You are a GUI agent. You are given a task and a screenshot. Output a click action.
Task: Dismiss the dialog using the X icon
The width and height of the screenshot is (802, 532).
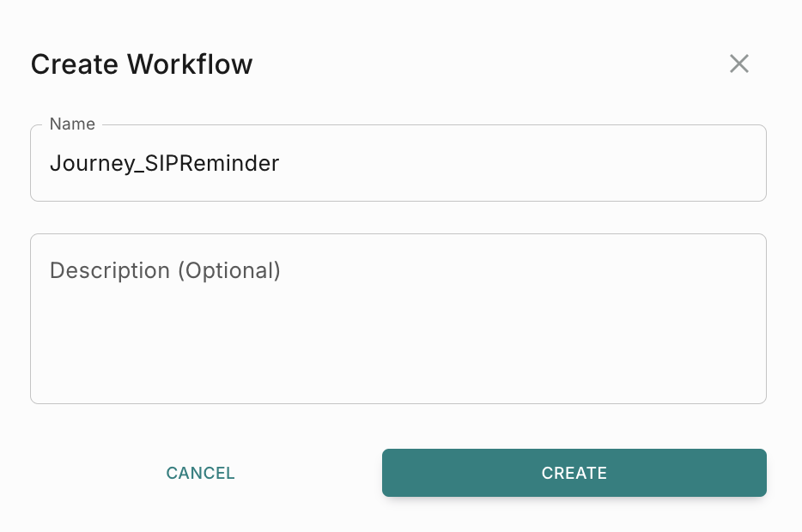click(739, 63)
